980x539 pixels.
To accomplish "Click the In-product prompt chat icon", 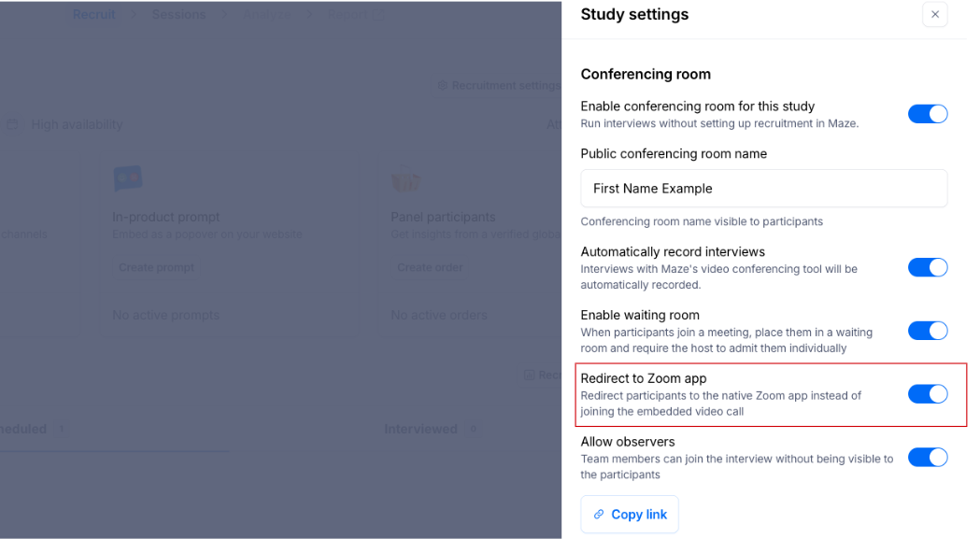I will (128, 179).
